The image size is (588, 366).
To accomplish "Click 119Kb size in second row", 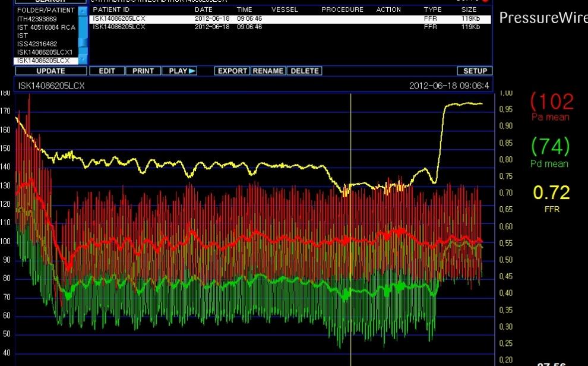I will (x=470, y=27).
